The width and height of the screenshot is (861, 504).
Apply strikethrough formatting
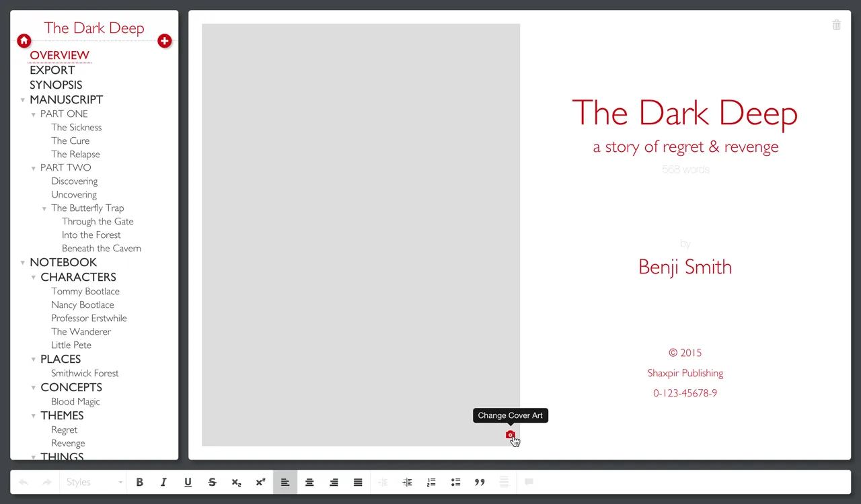click(x=213, y=482)
